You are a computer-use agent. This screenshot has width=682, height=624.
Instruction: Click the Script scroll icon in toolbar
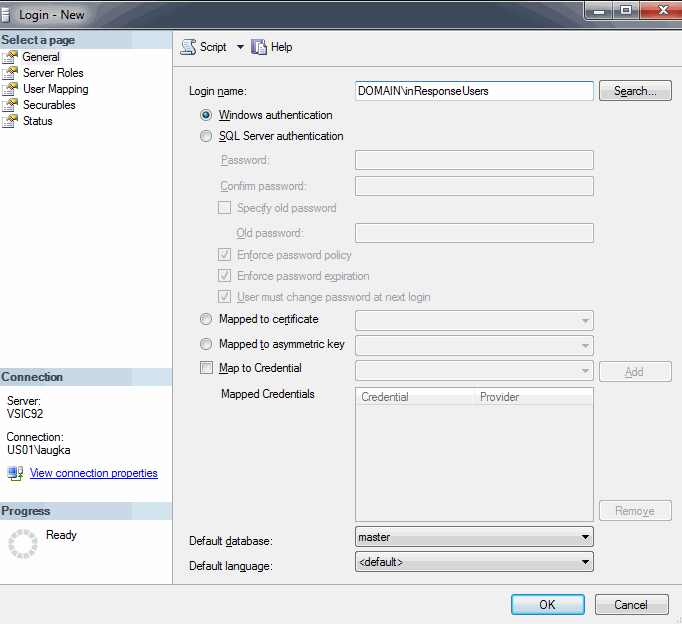[188, 47]
